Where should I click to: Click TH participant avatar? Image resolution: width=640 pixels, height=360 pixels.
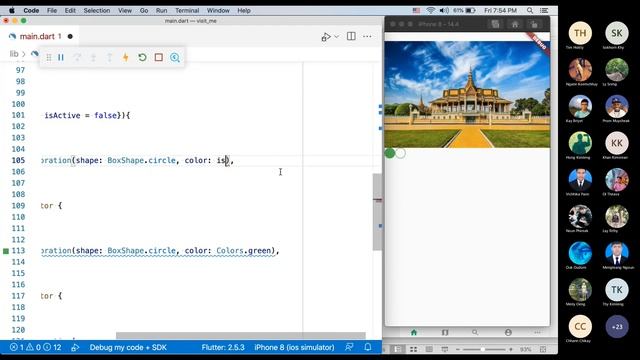(580, 33)
